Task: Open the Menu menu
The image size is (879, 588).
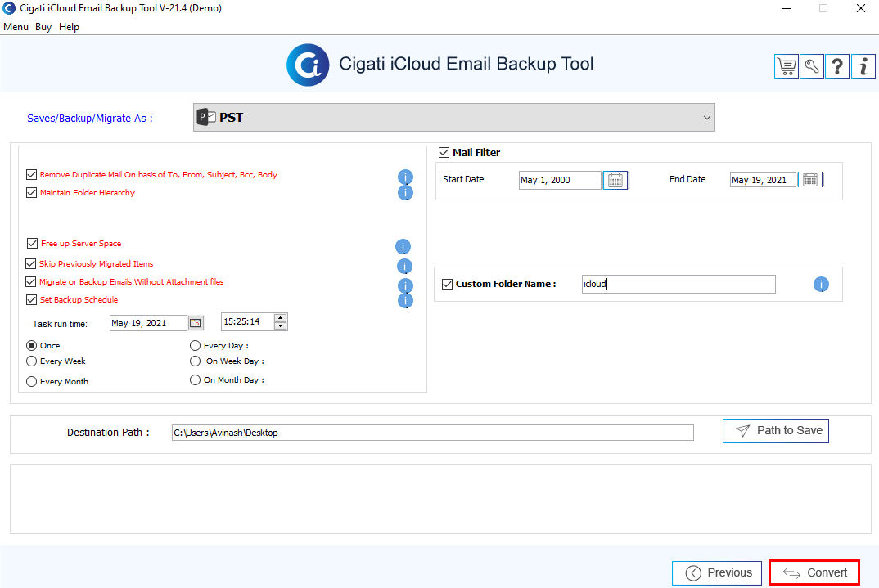Action: (x=16, y=27)
